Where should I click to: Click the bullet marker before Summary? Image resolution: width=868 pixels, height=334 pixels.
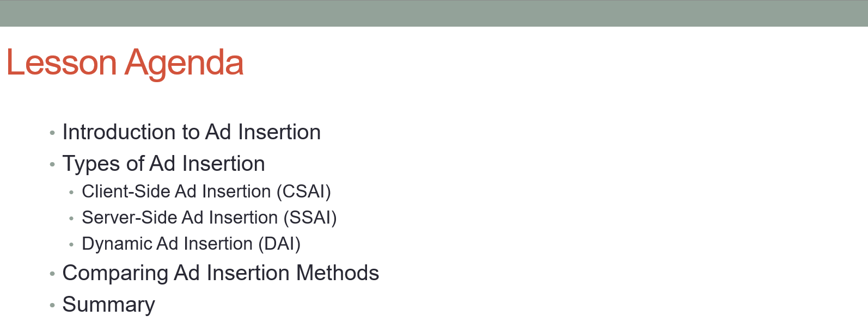(x=52, y=305)
